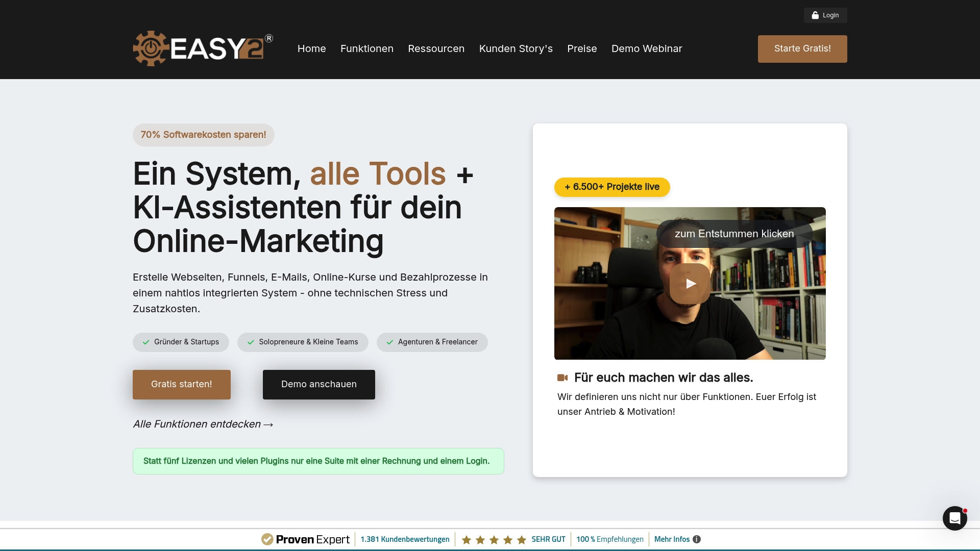Viewport: 980px width, 551px height.
Task: Open the Preise page
Action: 582,48
